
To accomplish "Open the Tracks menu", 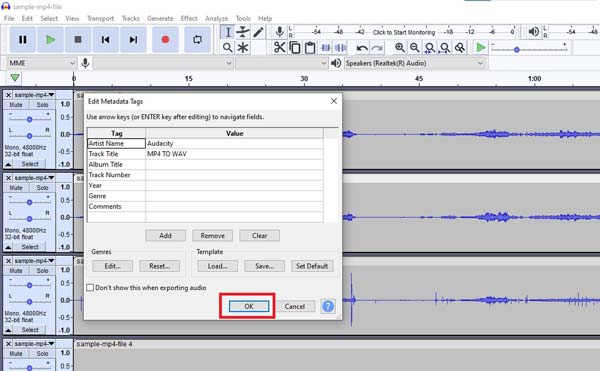I will (x=130, y=18).
